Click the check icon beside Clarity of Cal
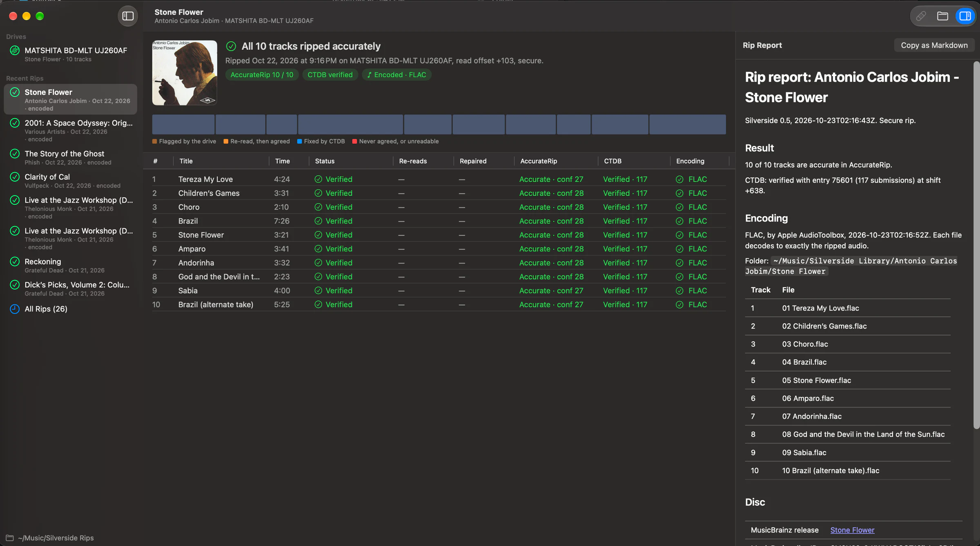 (15, 177)
